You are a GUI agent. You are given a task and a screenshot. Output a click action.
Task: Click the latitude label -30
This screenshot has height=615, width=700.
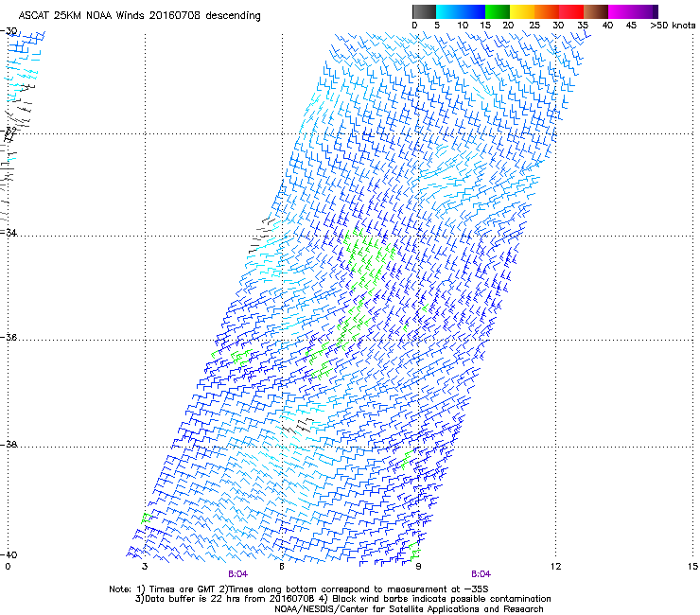coord(9,31)
